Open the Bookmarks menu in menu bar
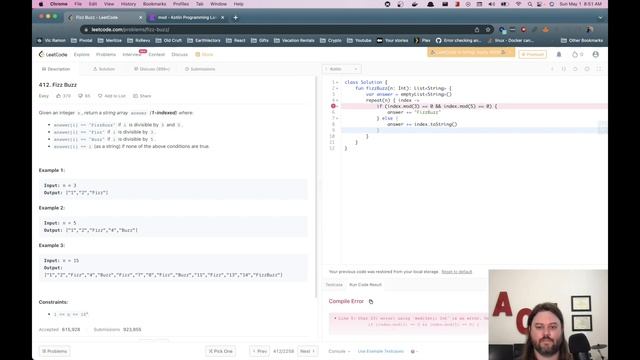The width and height of the screenshot is (640, 360). tap(154, 4)
